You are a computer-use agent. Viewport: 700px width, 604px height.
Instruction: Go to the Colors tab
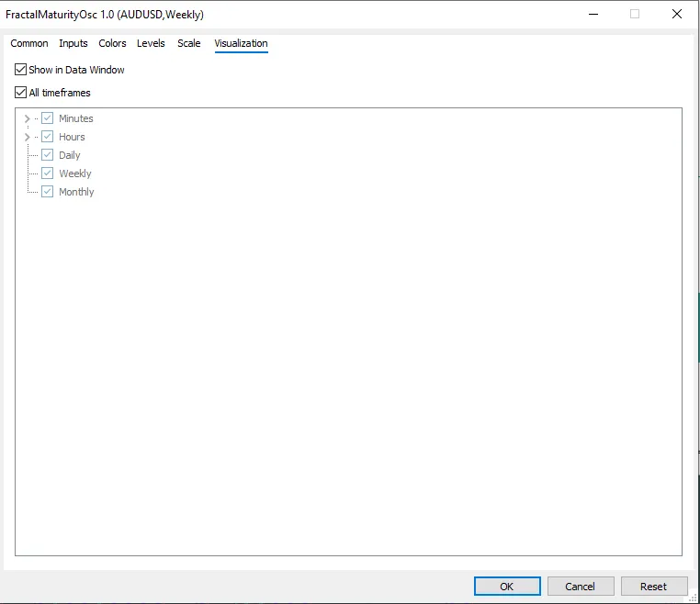tap(112, 43)
